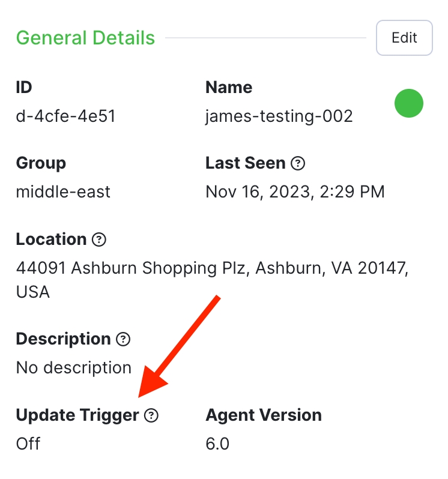448x479 pixels.
Task: Show help for Update Trigger
Action: tap(152, 415)
